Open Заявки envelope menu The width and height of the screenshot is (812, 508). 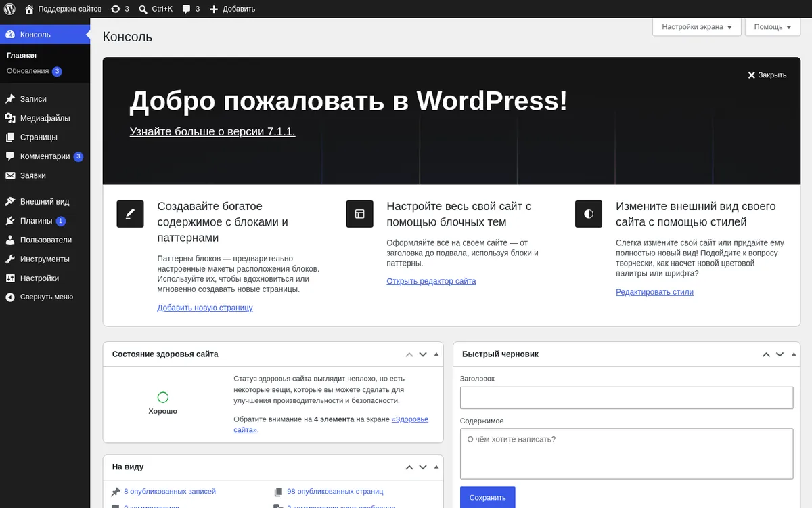pyautogui.click(x=45, y=175)
